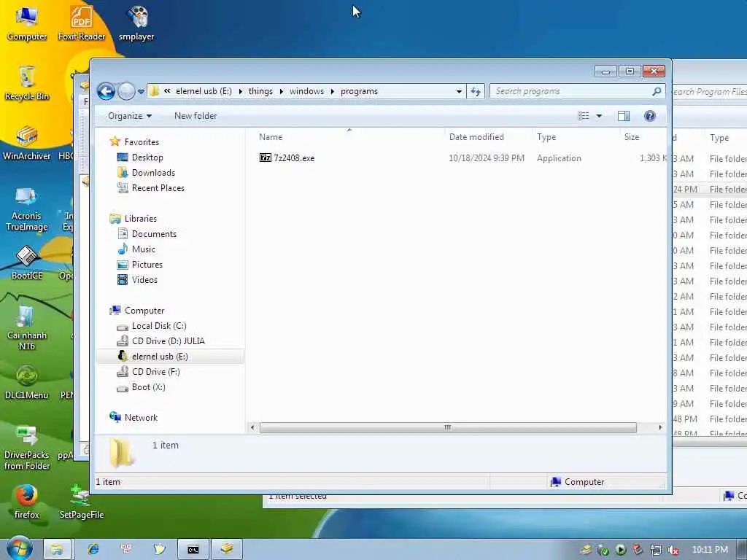Click WinArchiver taskbar button

coord(227,550)
